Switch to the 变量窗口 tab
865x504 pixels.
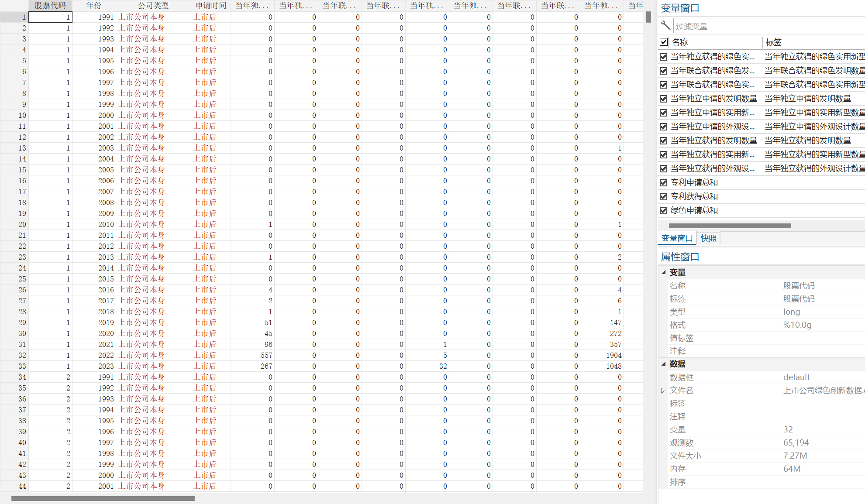(677, 238)
